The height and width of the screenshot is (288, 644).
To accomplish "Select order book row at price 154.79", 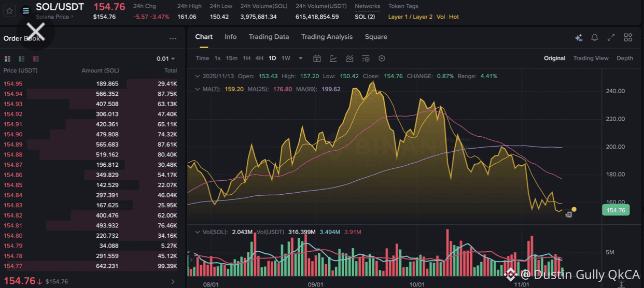I will (x=90, y=246).
